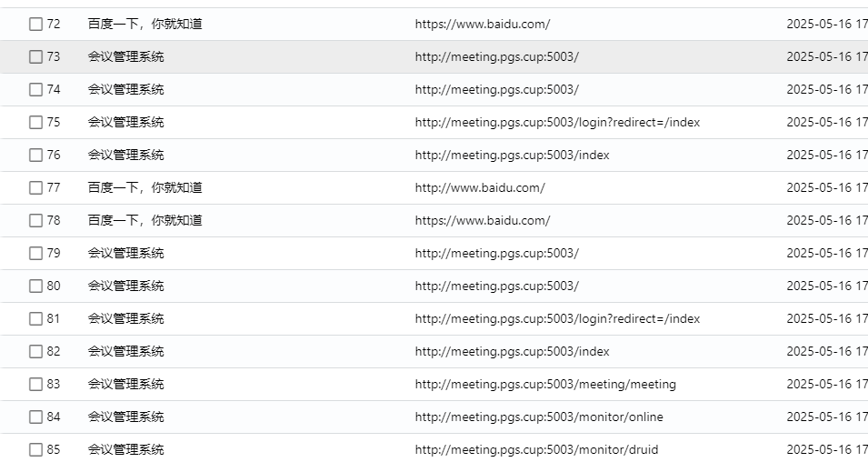This screenshot has width=868, height=462.
Task: Click the 会议管理系统 title in row 73
Action: tap(125, 56)
